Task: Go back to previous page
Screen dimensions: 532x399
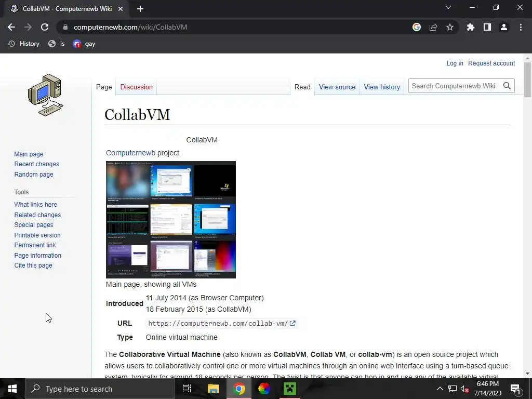Action: coord(11,27)
